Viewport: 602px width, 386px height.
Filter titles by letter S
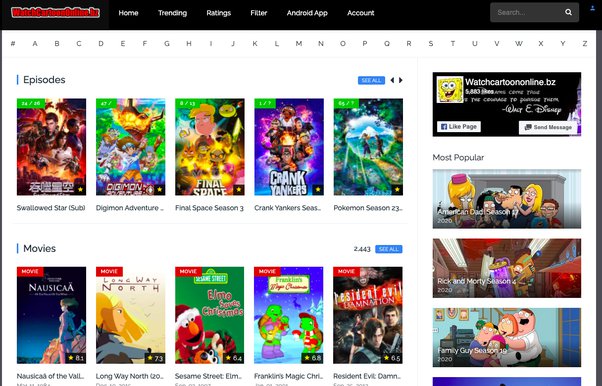click(431, 43)
